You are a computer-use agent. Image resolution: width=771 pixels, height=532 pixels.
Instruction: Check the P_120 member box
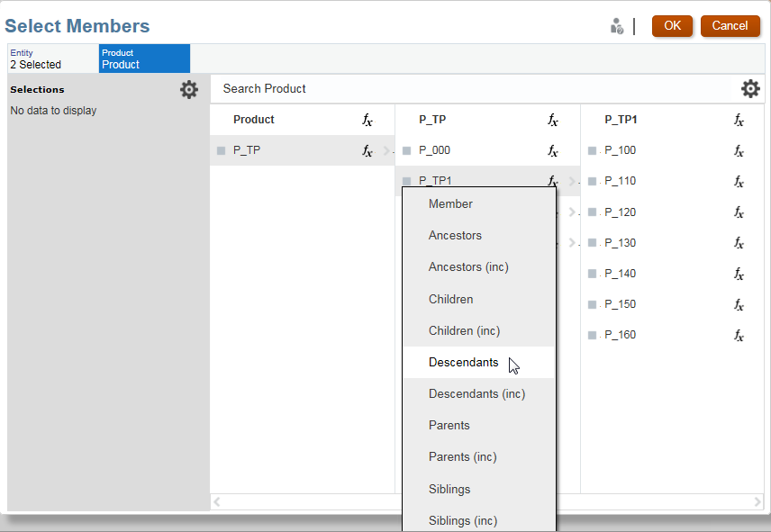coord(592,212)
